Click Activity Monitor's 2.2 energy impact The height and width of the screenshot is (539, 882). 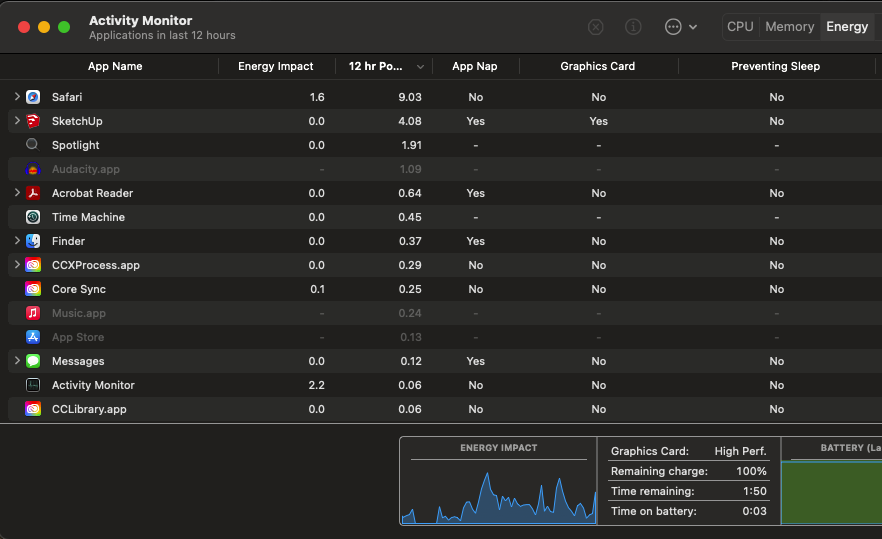coord(317,385)
